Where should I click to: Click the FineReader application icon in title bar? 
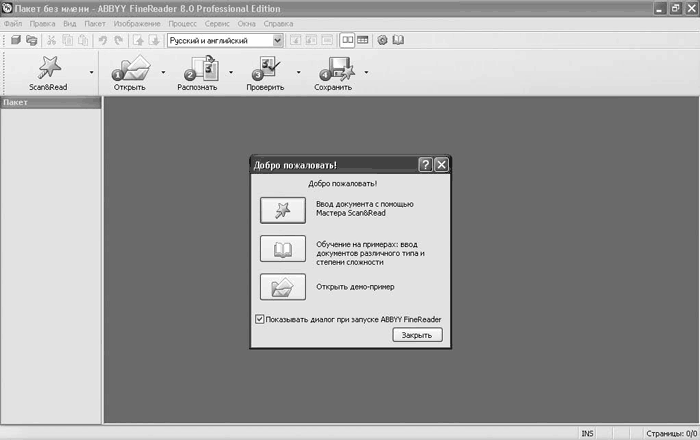pyautogui.click(x=7, y=8)
